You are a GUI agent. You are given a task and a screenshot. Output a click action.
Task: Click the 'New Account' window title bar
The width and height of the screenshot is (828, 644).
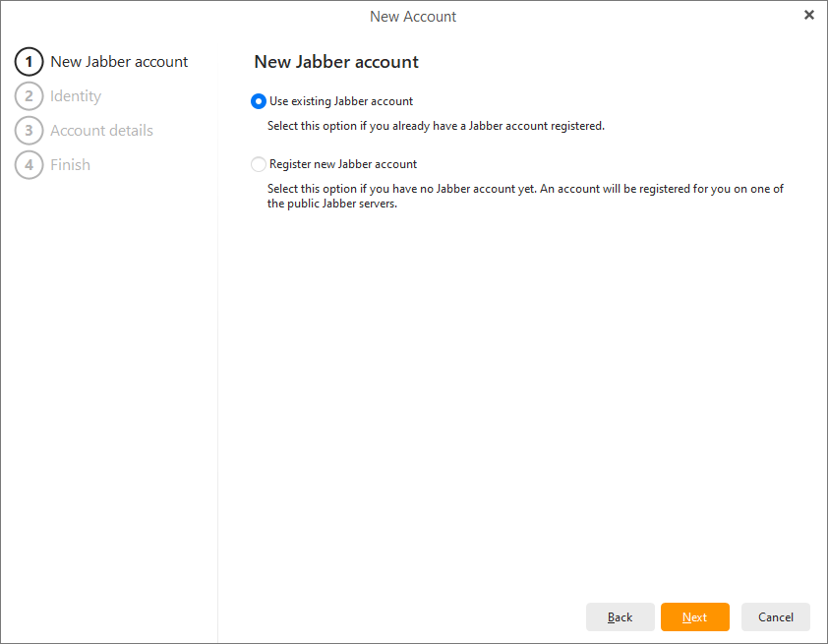(x=413, y=16)
